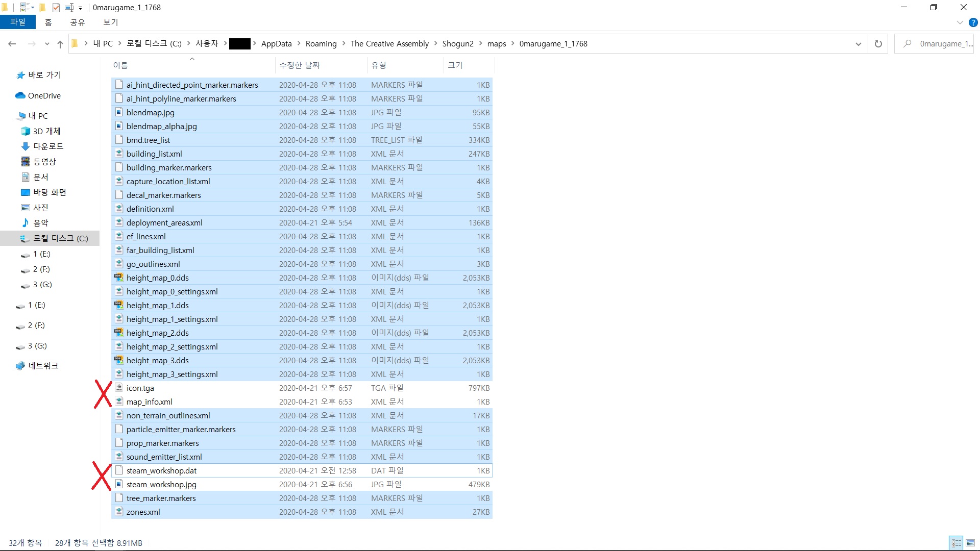Expand the ribbon with the chevron
Screen dimensions: 980x551
(x=960, y=22)
